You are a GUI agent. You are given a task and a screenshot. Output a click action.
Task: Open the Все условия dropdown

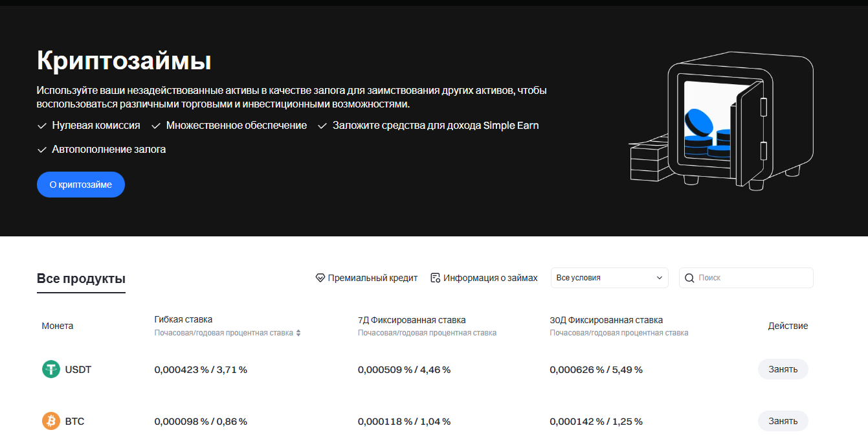click(608, 277)
